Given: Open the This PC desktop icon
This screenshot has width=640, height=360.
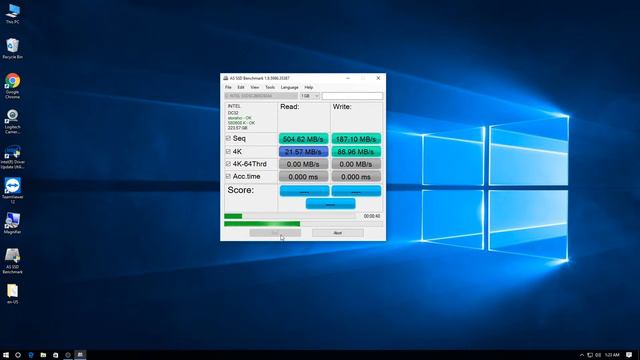Looking at the screenshot, I should tap(12, 14).
